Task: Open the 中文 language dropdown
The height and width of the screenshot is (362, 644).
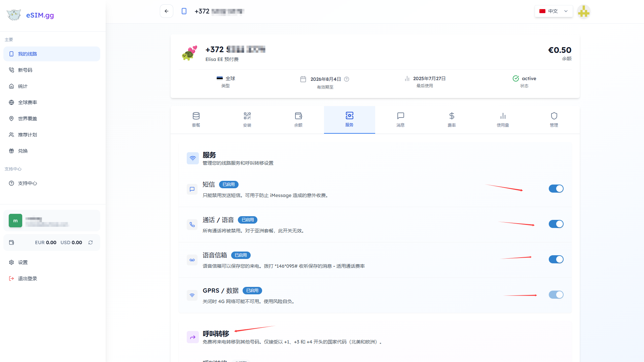Action: 553,11
